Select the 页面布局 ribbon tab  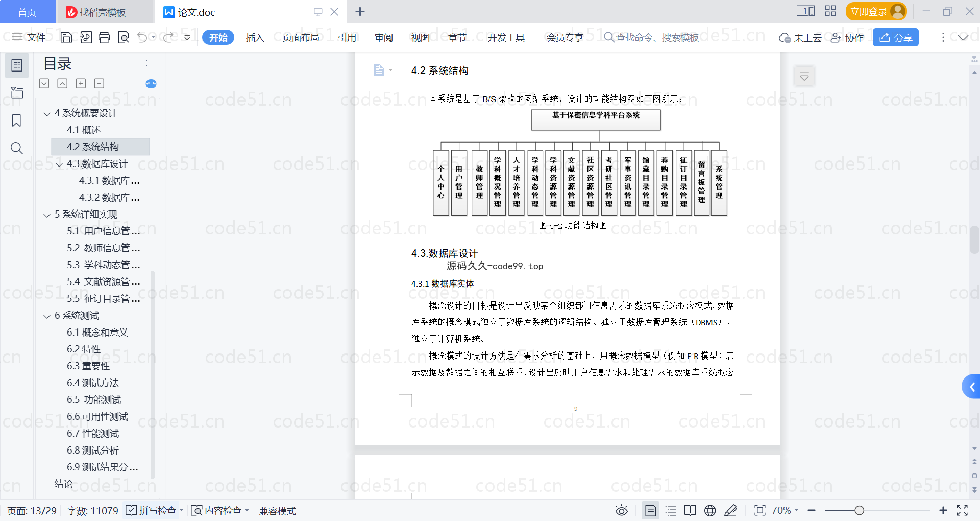pyautogui.click(x=301, y=37)
